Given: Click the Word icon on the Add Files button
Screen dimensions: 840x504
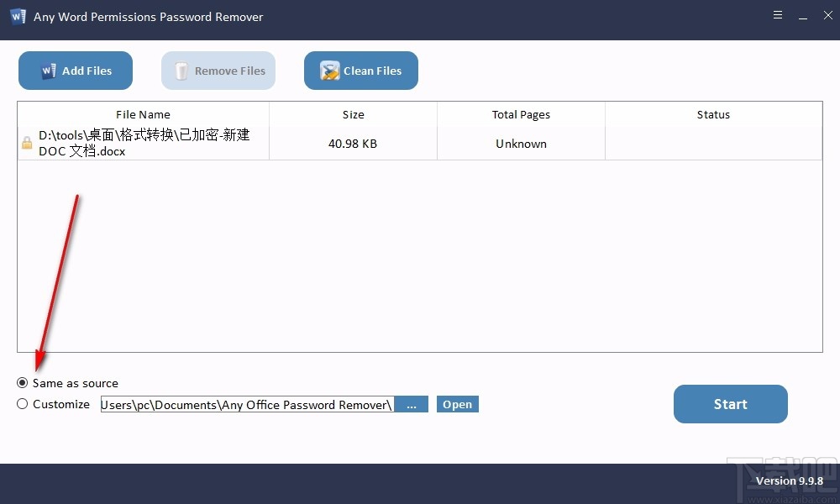Looking at the screenshot, I should [x=50, y=71].
